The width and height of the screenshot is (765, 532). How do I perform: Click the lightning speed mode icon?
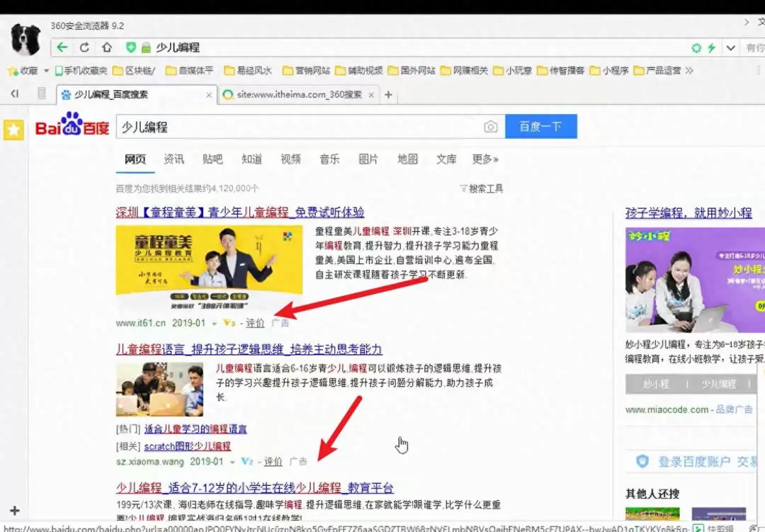pyautogui.click(x=712, y=48)
